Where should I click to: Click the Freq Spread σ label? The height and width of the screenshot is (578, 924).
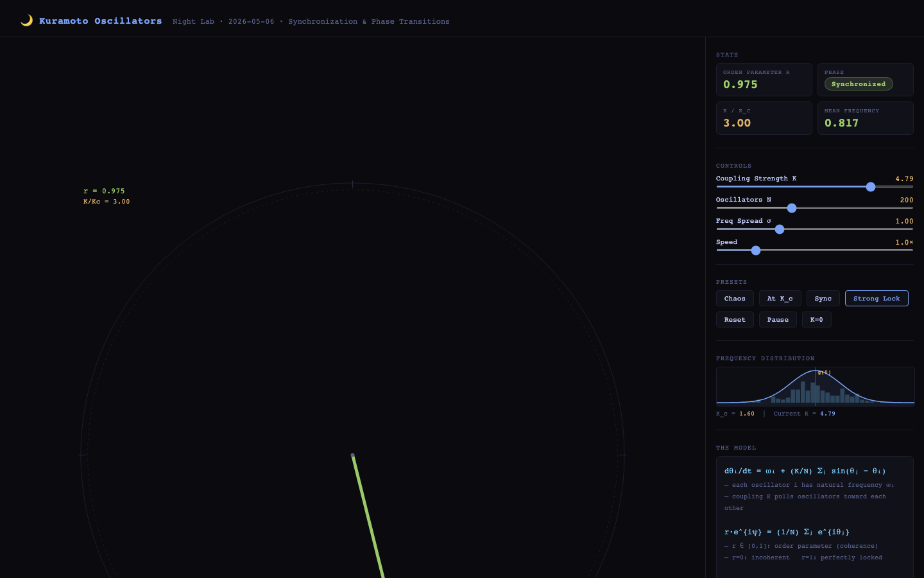click(744, 221)
